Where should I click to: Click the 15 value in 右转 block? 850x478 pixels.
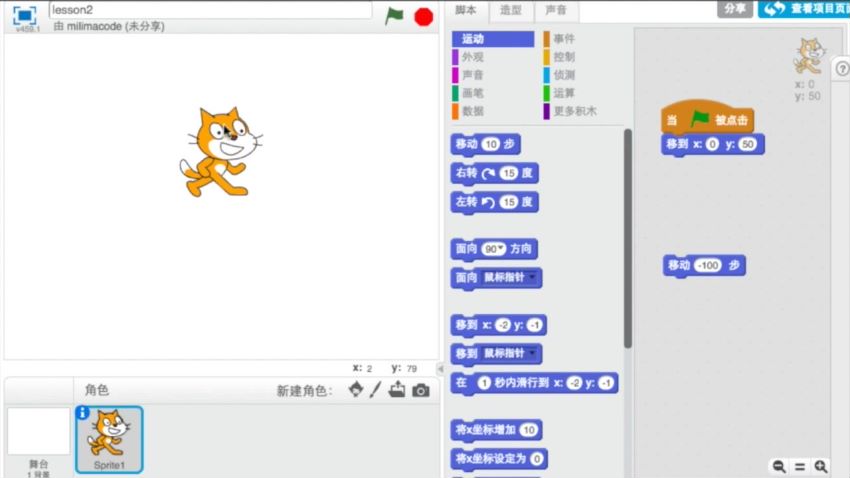[x=508, y=173]
